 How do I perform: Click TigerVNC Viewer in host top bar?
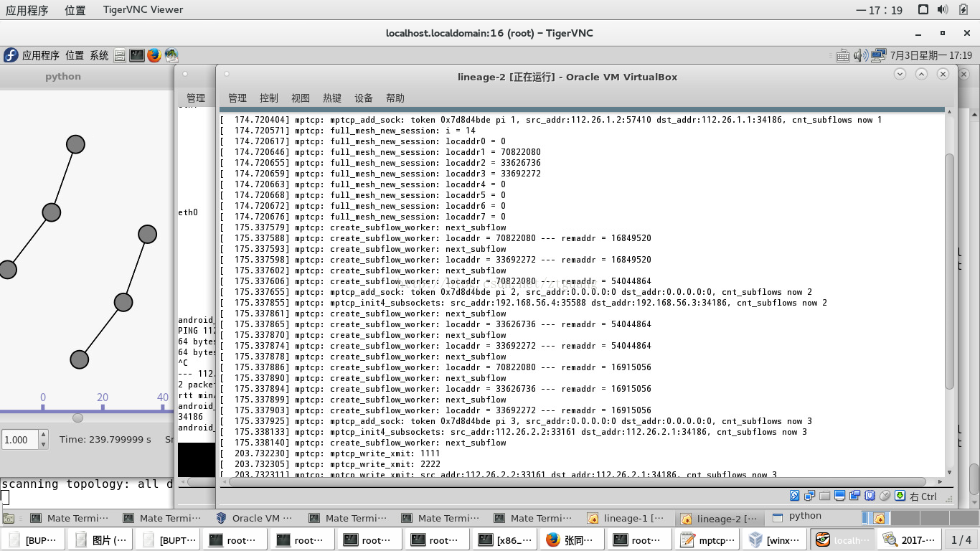click(142, 10)
